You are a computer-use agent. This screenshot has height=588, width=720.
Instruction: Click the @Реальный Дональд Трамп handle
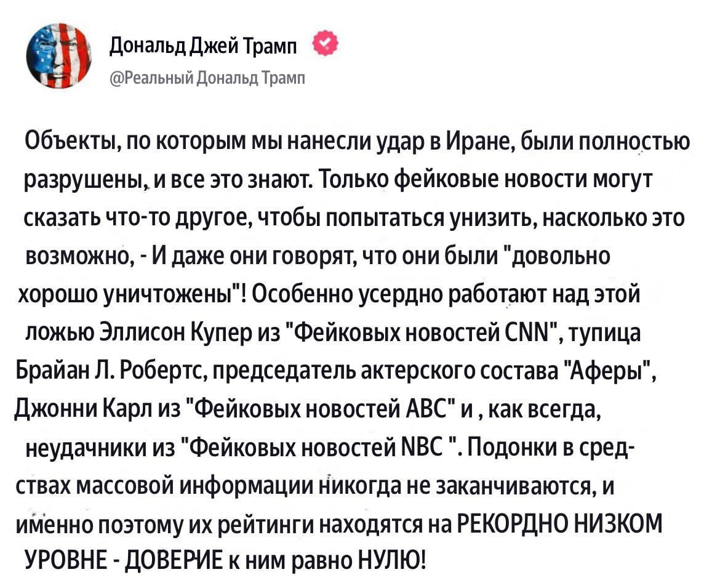[x=207, y=78]
